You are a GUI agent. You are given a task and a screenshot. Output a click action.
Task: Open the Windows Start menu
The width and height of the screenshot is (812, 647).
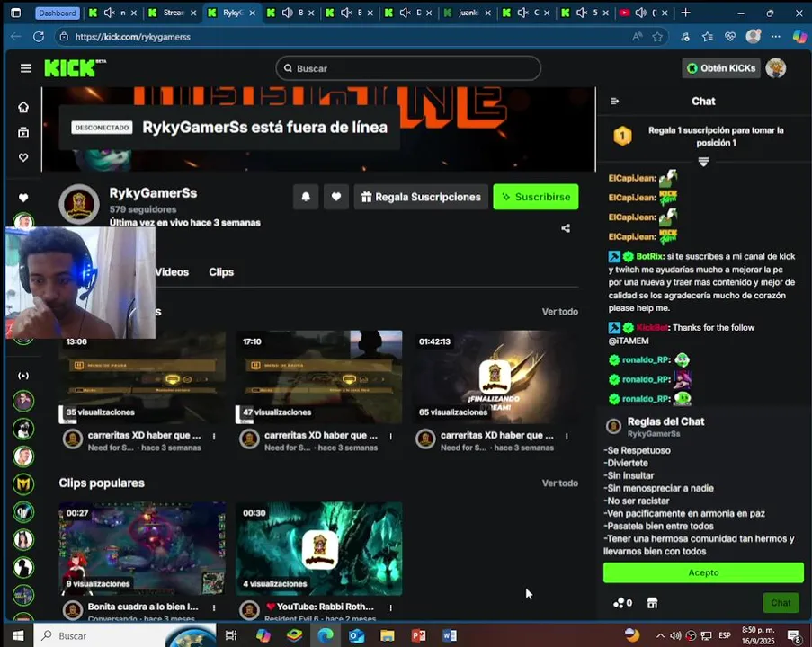18,635
